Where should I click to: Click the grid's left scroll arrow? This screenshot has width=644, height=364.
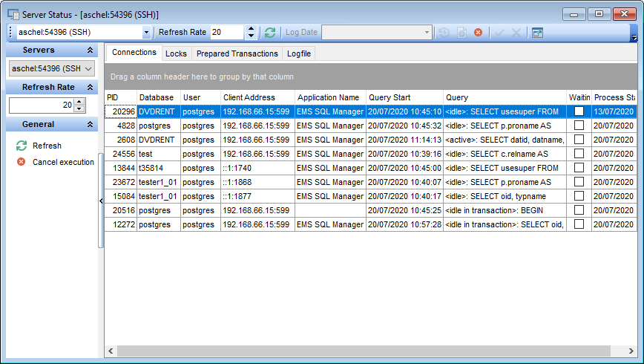111,351
